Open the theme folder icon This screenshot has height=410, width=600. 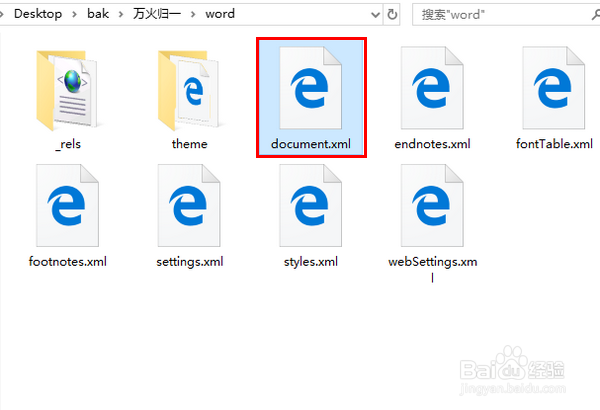[x=189, y=91]
